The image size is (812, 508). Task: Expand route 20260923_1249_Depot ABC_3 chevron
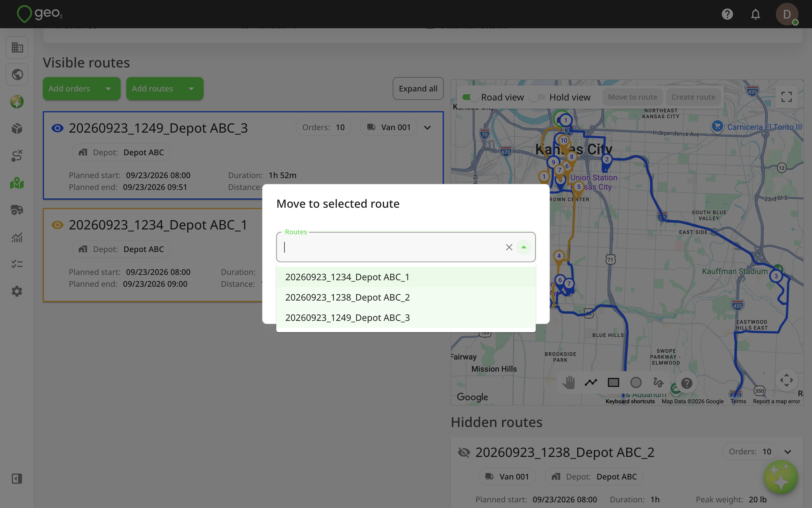coord(427,128)
